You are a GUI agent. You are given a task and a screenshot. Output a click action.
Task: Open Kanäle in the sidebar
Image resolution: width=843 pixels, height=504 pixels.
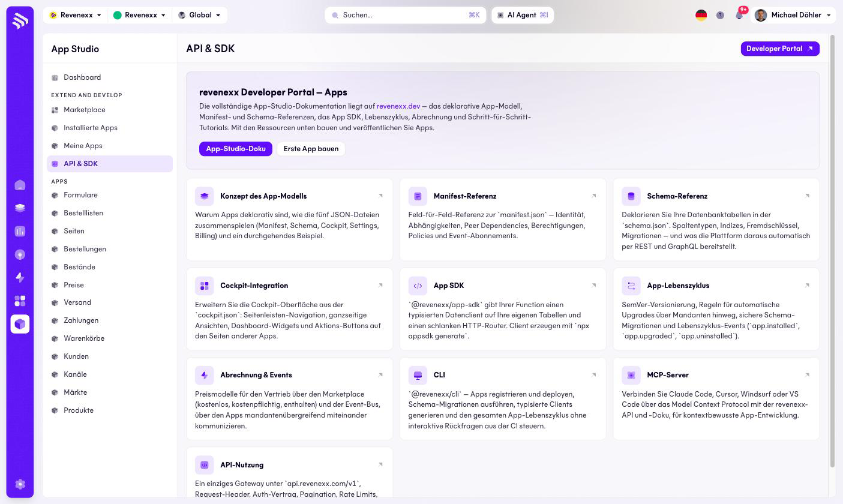[x=110, y=374]
